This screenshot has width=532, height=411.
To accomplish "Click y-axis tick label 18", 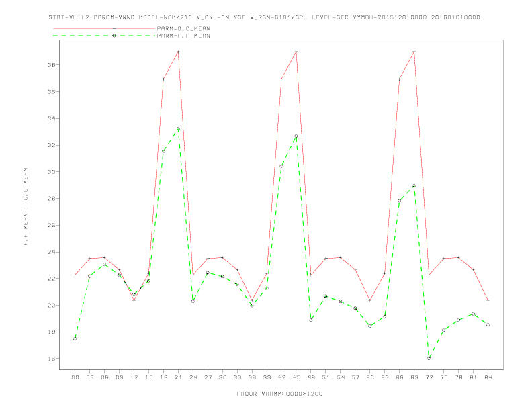I will pyautogui.click(x=52, y=332).
